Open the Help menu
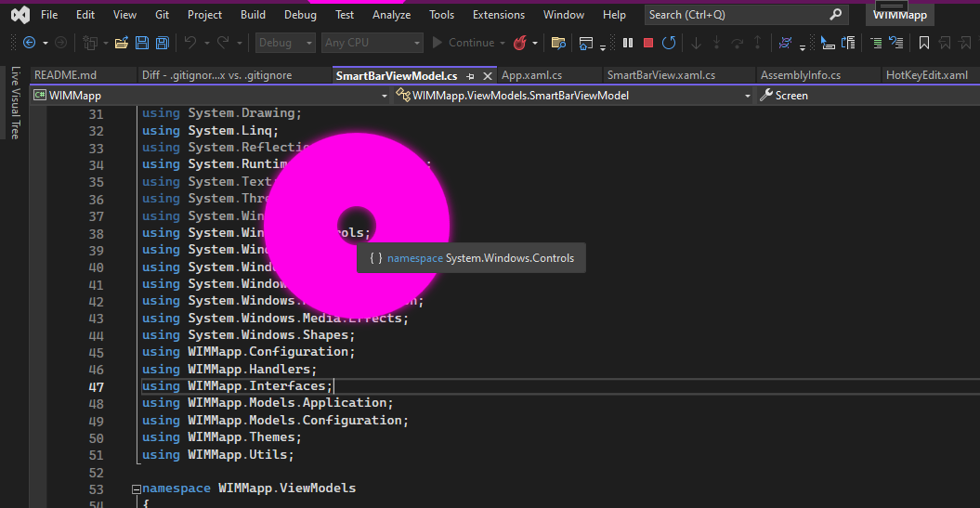Viewport: 980px width, 508px height. click(614, 14)
